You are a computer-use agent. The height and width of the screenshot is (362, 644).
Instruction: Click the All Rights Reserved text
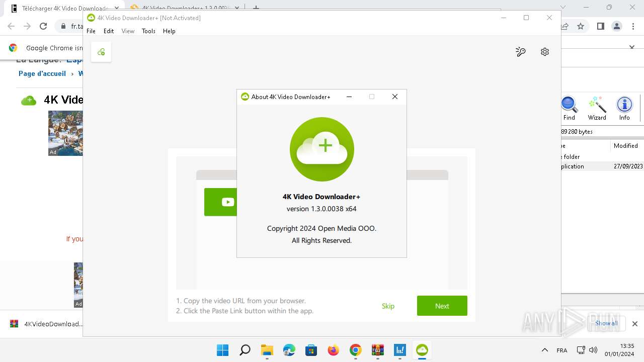point(321,240)
